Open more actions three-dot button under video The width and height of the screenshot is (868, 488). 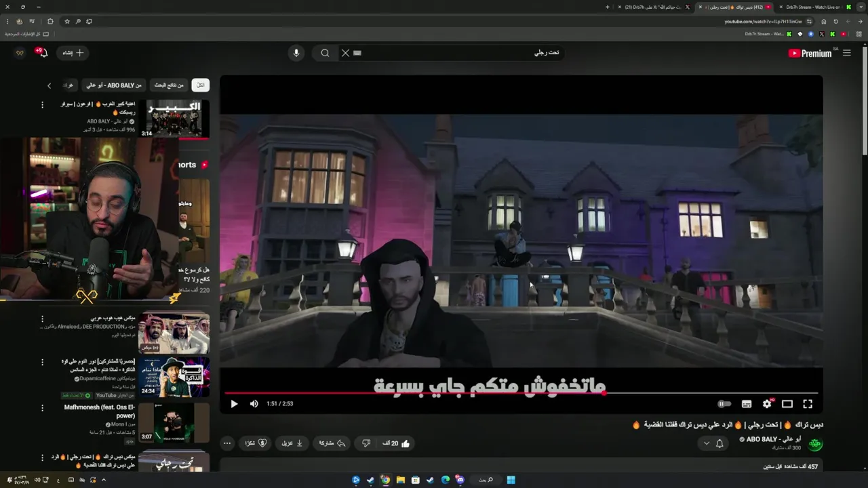coord(227,443)
